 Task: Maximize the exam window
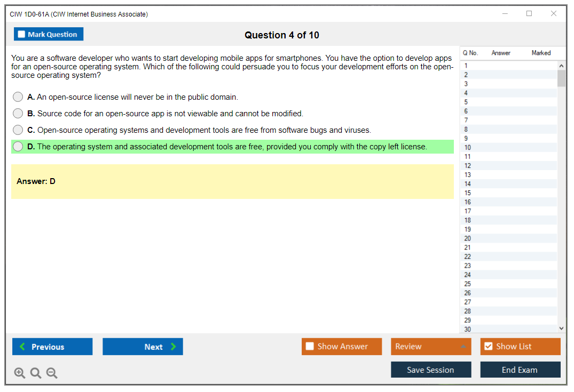tap(529, 14)
